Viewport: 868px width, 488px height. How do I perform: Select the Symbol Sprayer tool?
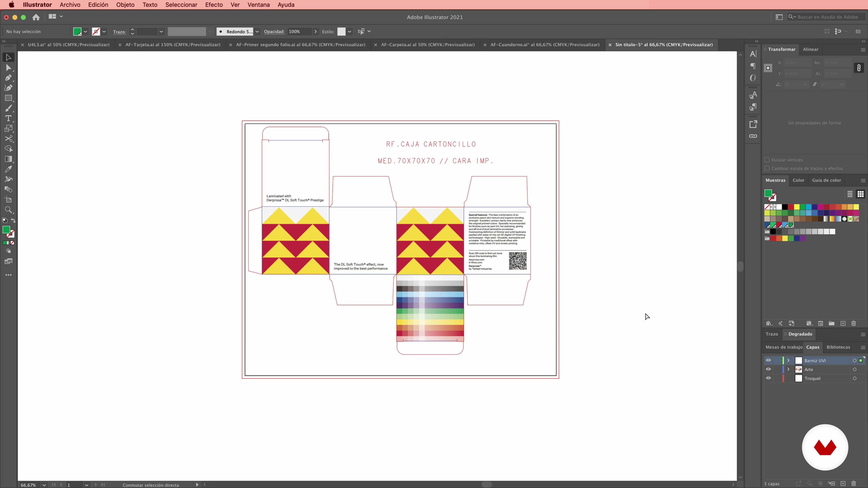pyautogui.click(x=8, y=179)
